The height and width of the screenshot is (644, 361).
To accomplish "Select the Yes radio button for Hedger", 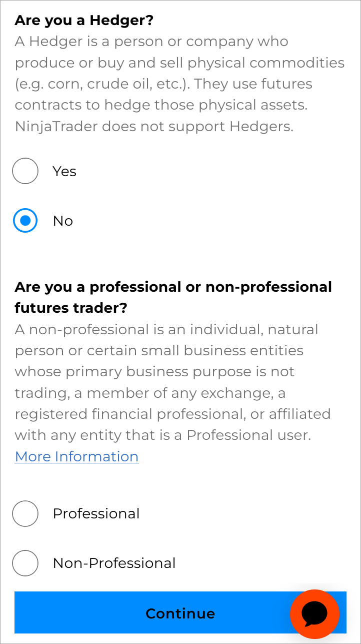I will 25,171.
